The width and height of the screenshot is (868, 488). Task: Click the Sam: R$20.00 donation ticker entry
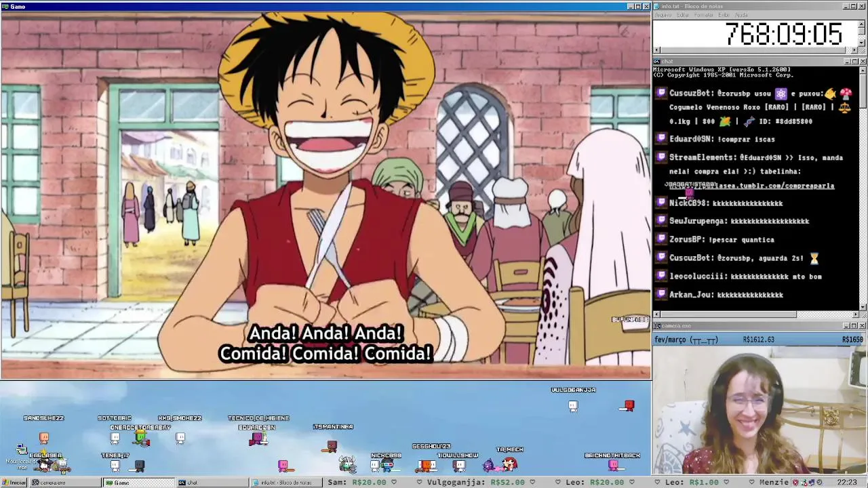(357, 483)
